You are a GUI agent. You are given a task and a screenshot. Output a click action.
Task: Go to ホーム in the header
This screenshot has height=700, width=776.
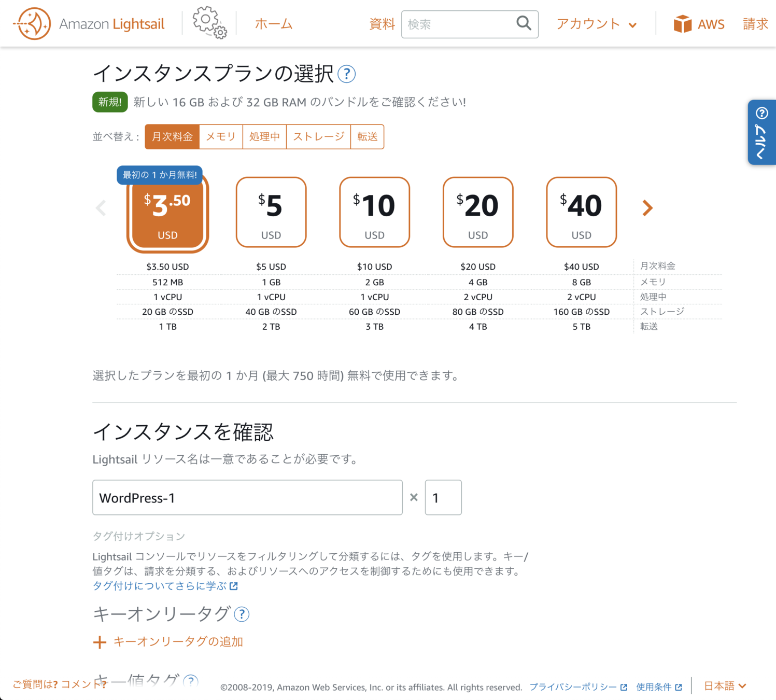pos(274,24)
